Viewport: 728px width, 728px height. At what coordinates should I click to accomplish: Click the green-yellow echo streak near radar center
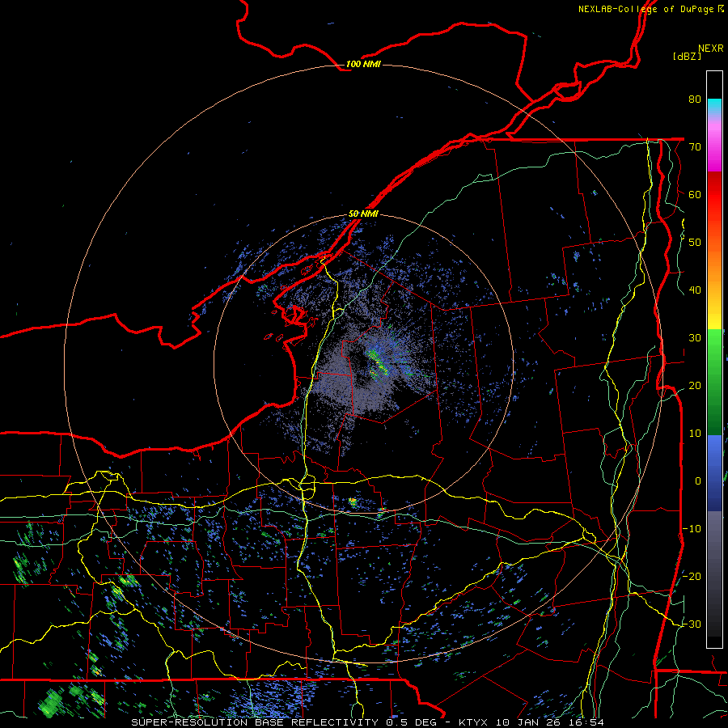(379, 362)
